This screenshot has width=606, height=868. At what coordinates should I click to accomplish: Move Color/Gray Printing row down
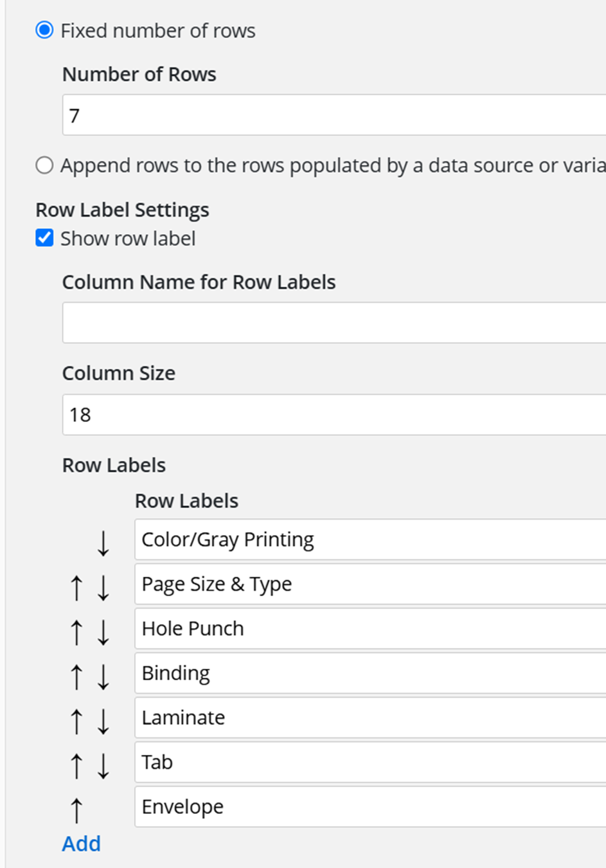coord(103,543)
